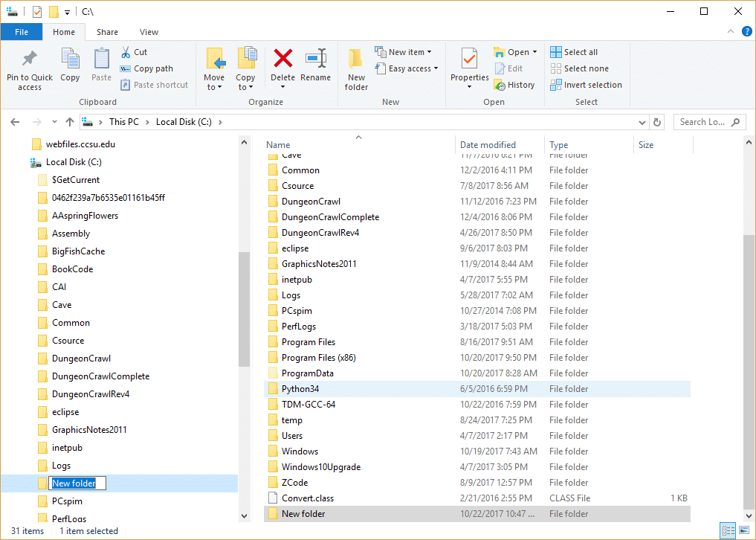Switch to large icons view mode
Image resolution: width=756 pixels, height=540 pixels.
(x=743, y=530)
